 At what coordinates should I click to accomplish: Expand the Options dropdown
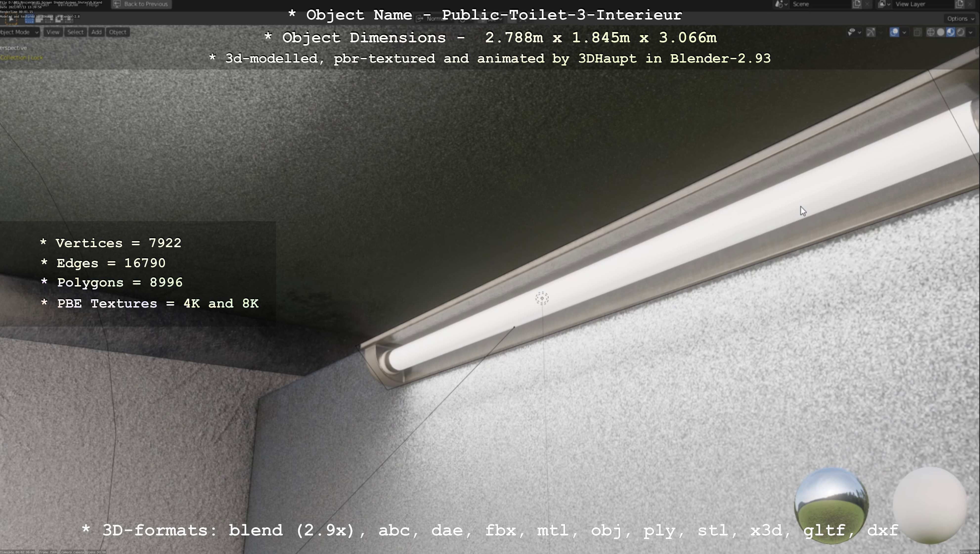[960, 18]
